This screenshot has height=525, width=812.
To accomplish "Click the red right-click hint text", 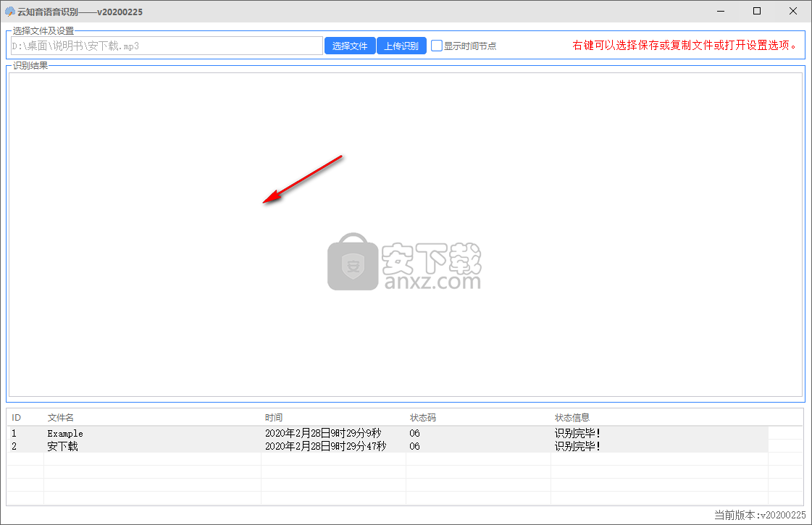I will pyautogui.click(x=685, y=46).
